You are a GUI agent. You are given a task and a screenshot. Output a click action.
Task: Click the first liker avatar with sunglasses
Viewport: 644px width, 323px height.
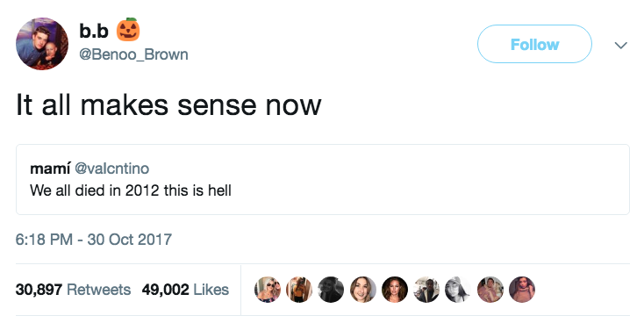[268, 290]
